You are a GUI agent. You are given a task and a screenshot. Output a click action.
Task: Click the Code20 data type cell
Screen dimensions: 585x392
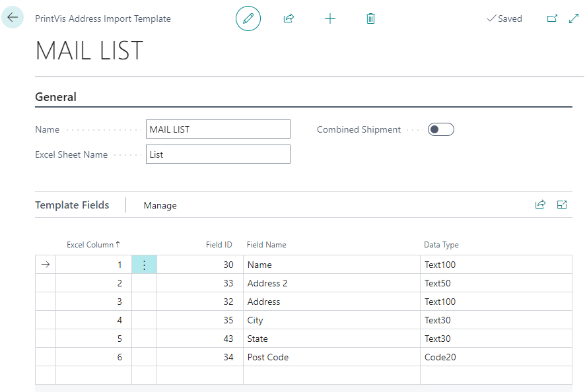point(497,357)
